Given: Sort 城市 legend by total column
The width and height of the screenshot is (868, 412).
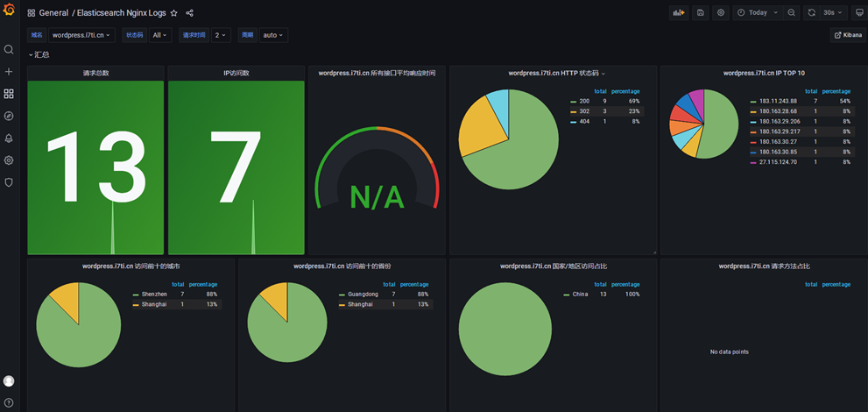Looking at the screenshot, I should pyautogui.click(x=178, y=284).
